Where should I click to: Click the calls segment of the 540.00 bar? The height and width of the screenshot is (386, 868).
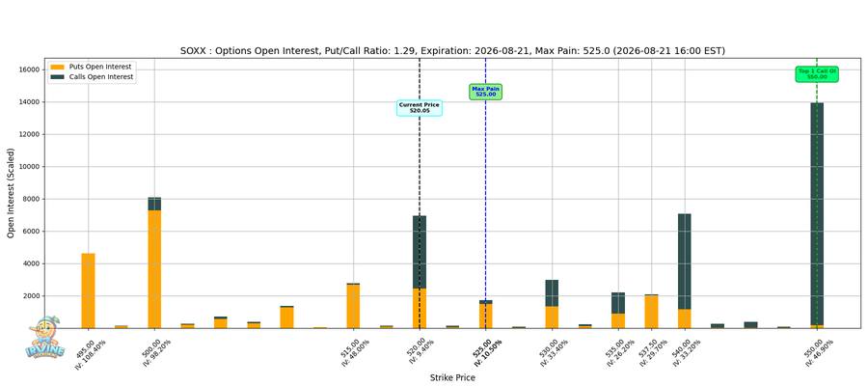tap(685, 262)
